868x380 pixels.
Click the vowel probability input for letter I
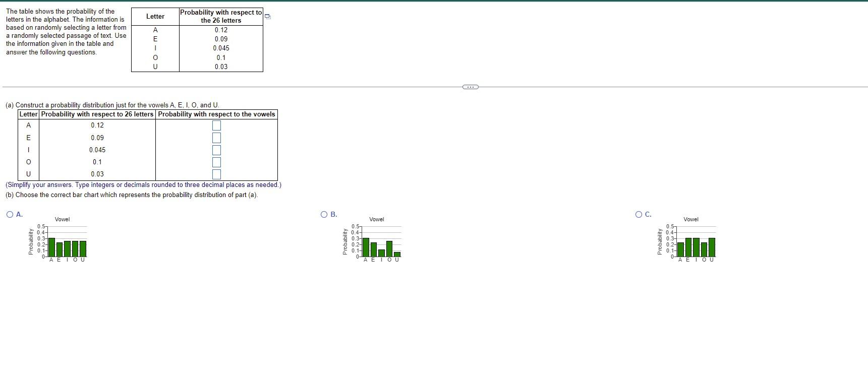pyautogui.click(x=216, y=150)
